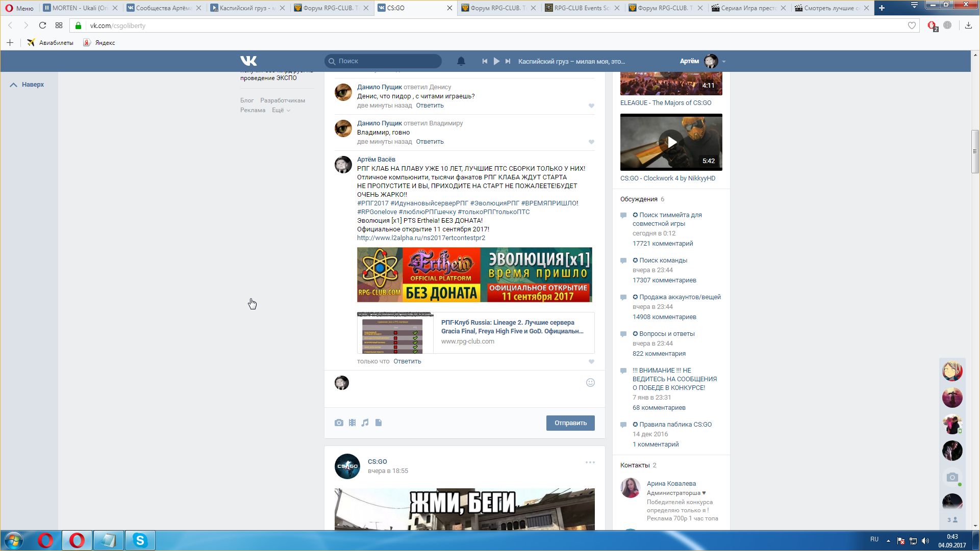Open Правила паблика CS:GO discussion
Image resolution: width=980 pixels, height=551 pixels.
click(672, 425)
